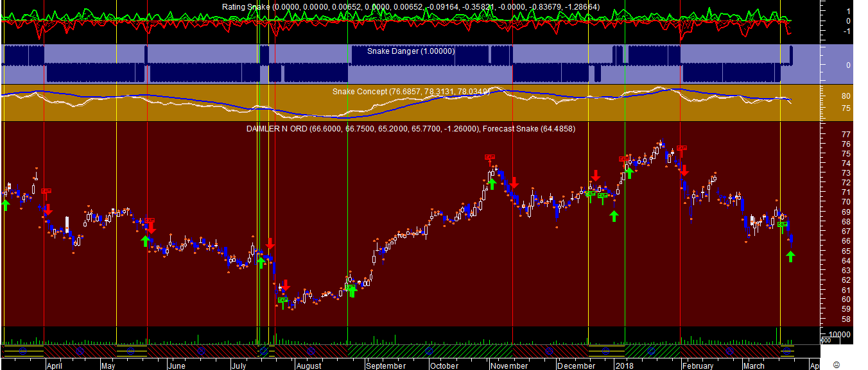Click the September label on date axis

click(386, 366)
